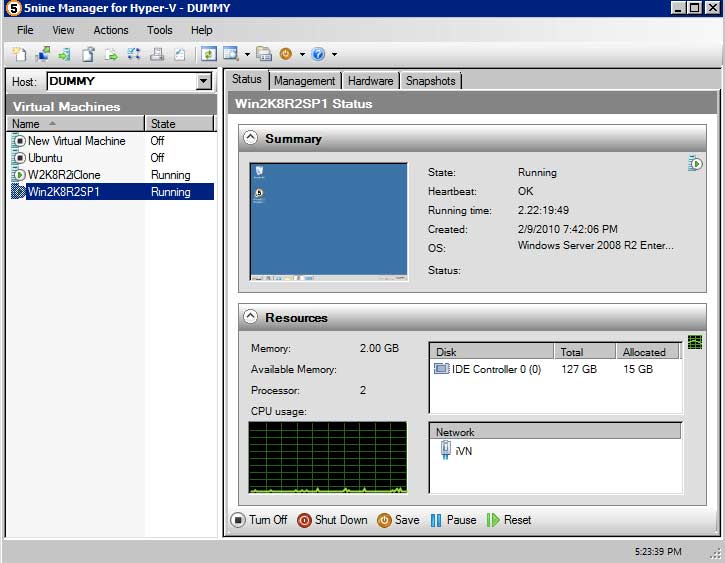Shut Down the selected virtual machine
The height and width of the screenshot is (563, 725).
coord(332,520)
